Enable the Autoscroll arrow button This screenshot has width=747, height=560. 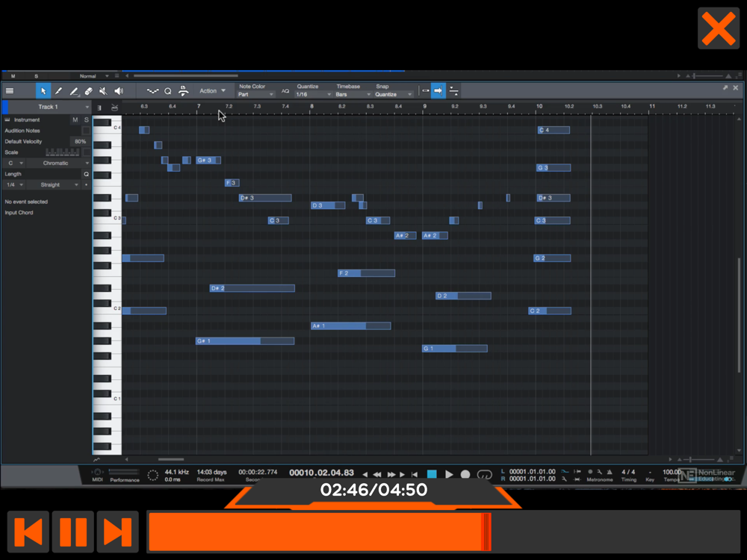coord(438,90)
